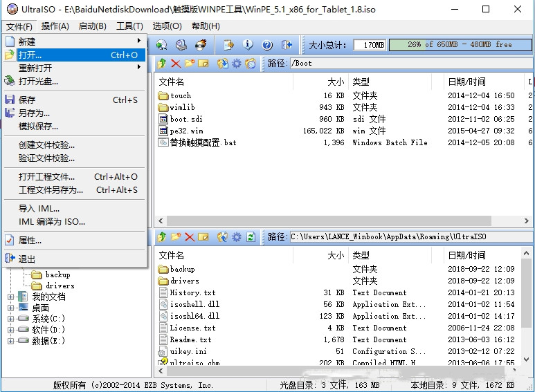The height and width of the screenshot is (392, 535).
Task: Choose 保存 in the File menu
Action: pos(74,100)
